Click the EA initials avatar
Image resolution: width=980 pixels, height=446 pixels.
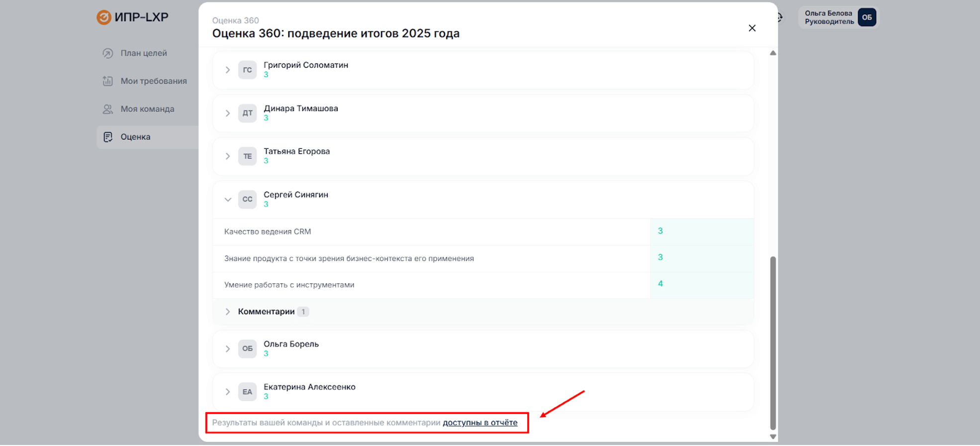[x=247, y=392]
